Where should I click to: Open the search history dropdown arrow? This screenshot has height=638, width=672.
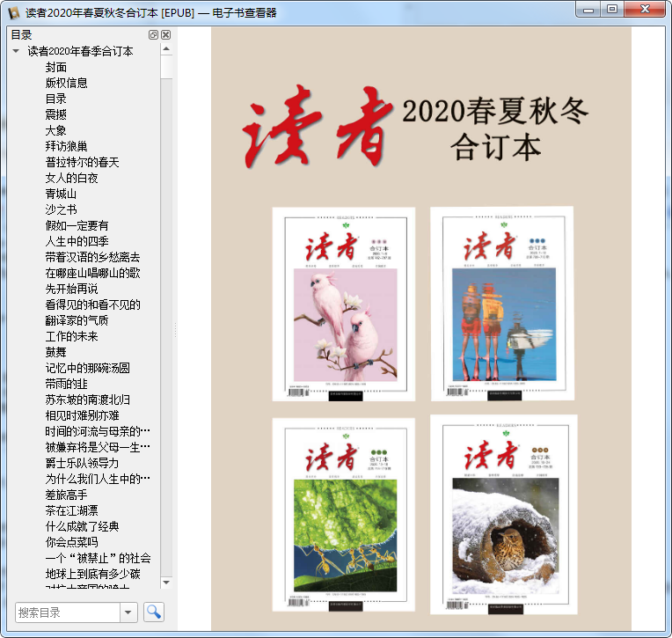(128, 612)
